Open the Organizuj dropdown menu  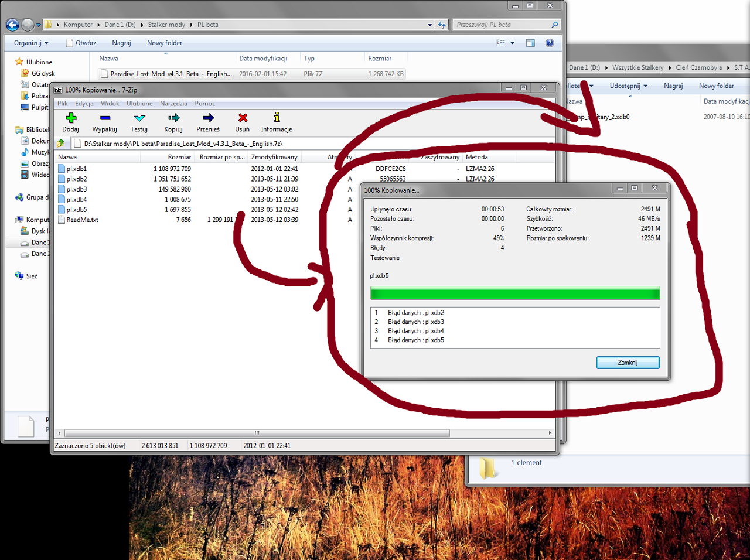coord(32,43)
